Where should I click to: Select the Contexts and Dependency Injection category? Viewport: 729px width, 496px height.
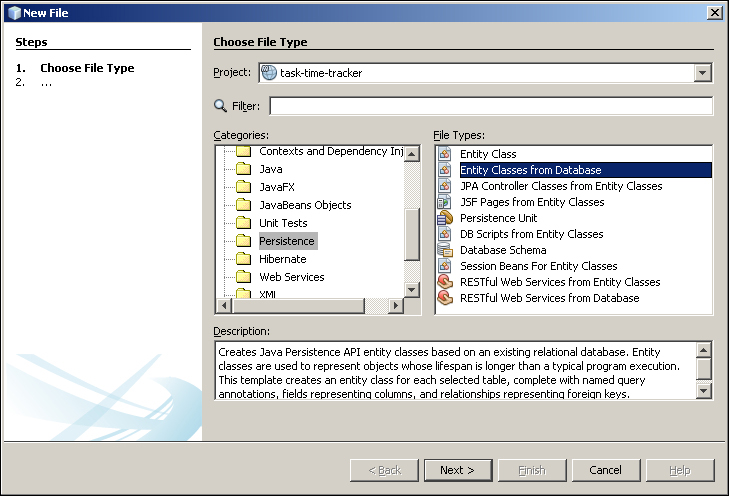click(331, 151)
